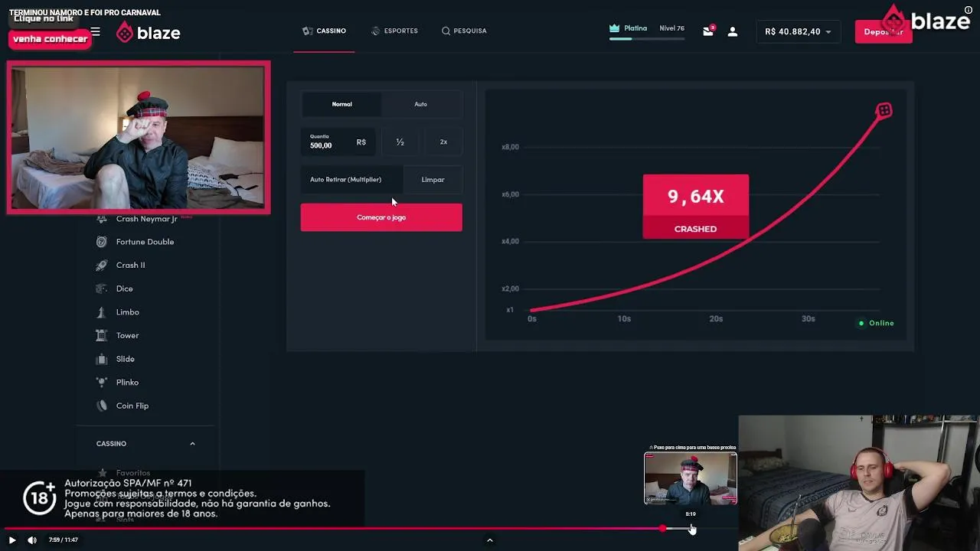Open the hamburger menu beside blaze logo
Screen dimensions: 980x551
point(95,32)
